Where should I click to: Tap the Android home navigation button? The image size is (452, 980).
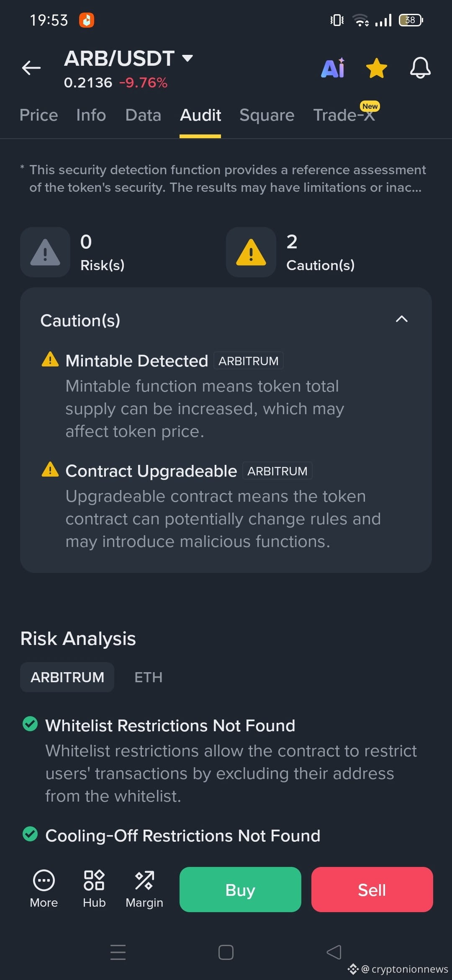pos(226,952)
